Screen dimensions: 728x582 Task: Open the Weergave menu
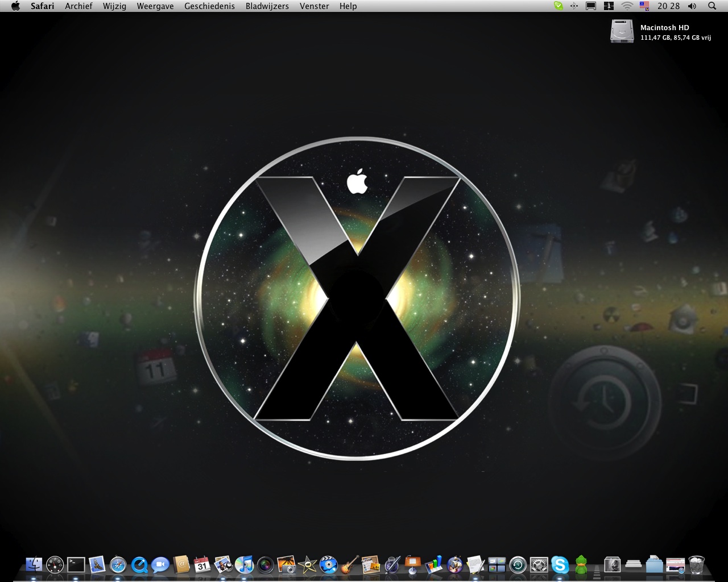[155, 6]
